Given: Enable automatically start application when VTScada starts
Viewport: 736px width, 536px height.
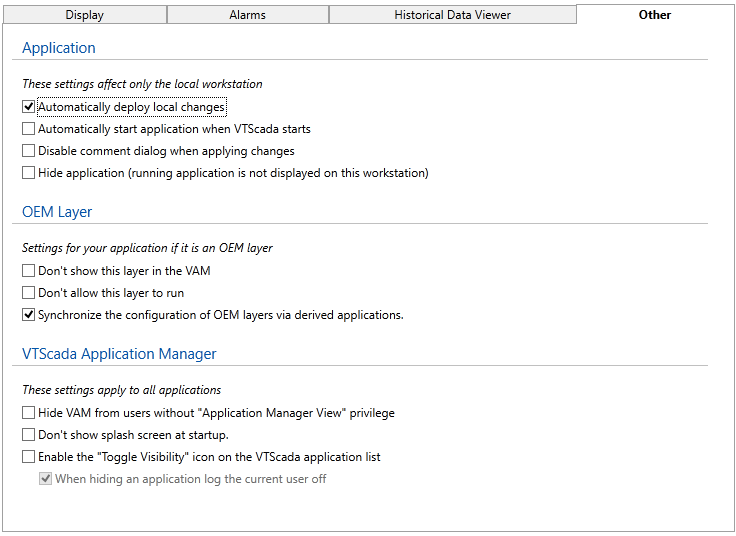Looking at the screenshot, I should point(29,129).
